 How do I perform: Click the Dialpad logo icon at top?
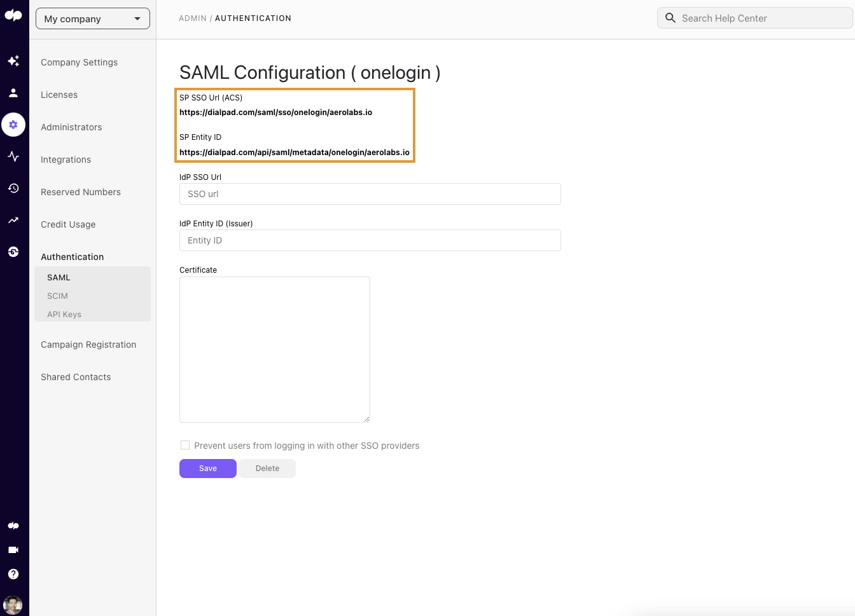(13, 15)
